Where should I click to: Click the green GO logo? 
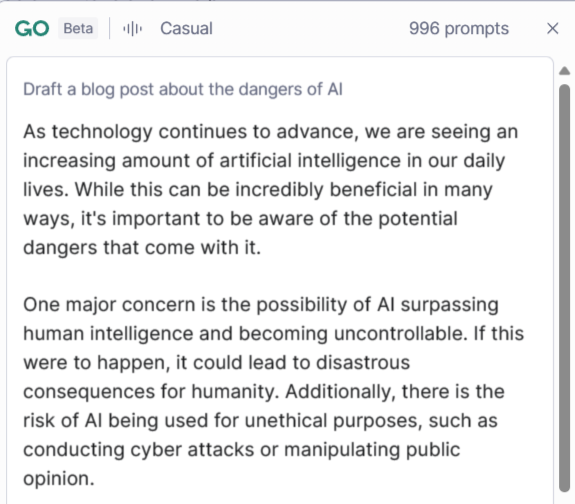(x=32, y=29)
